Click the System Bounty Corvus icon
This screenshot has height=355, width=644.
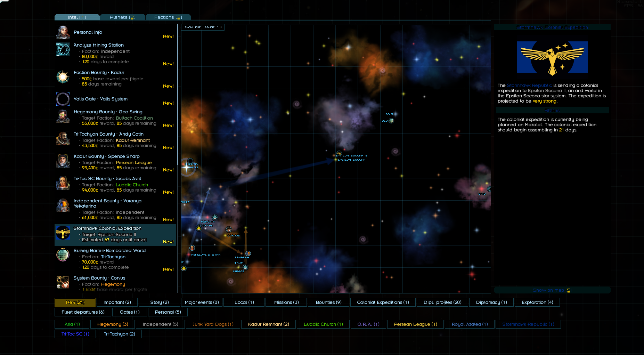pos(63,282)
